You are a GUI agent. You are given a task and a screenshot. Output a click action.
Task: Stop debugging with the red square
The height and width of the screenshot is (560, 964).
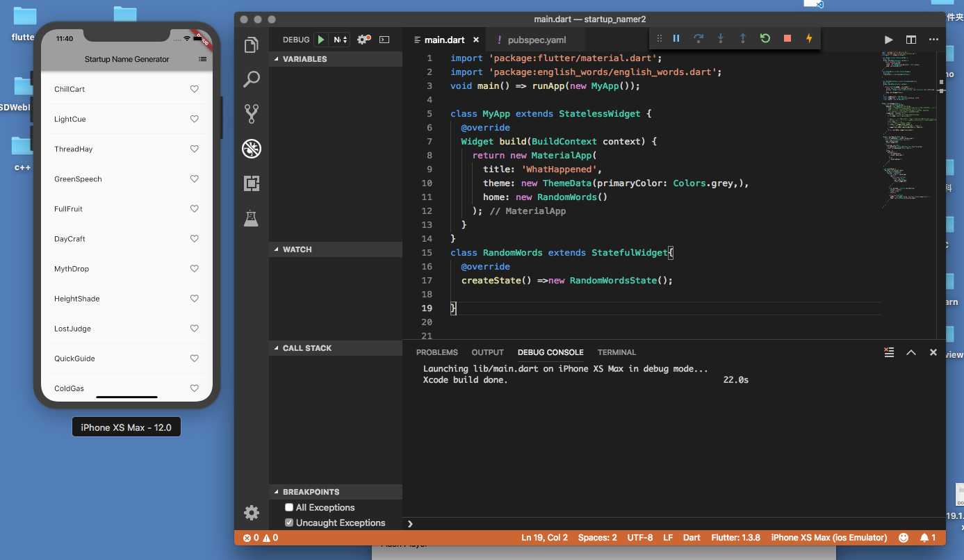pyautogui.click(x=787, y=39)
